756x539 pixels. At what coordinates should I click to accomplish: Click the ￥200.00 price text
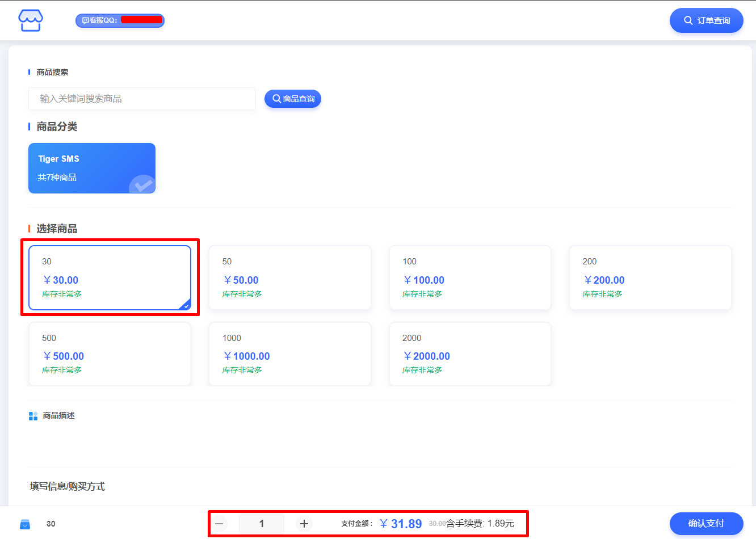pyautogui.click(x=604, y=280)
